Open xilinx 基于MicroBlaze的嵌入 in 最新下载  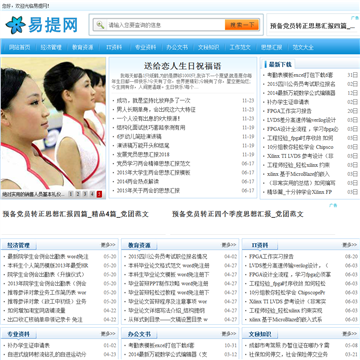point(298,174)
